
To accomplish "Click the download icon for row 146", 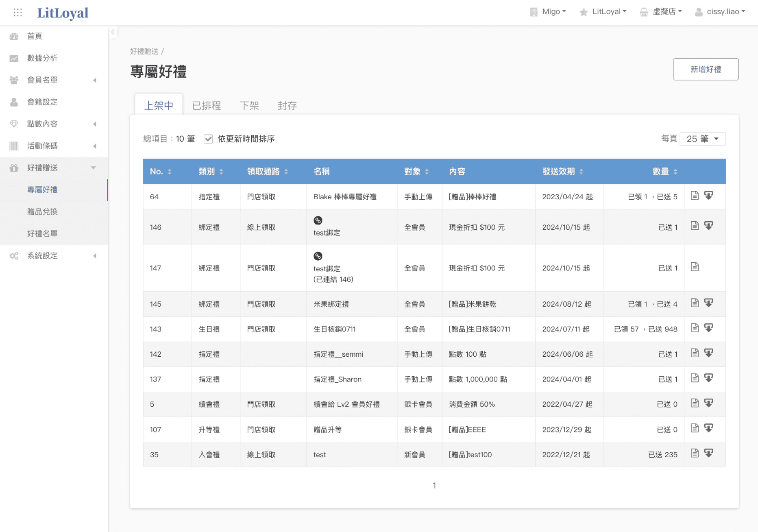I will pos(709,226).
